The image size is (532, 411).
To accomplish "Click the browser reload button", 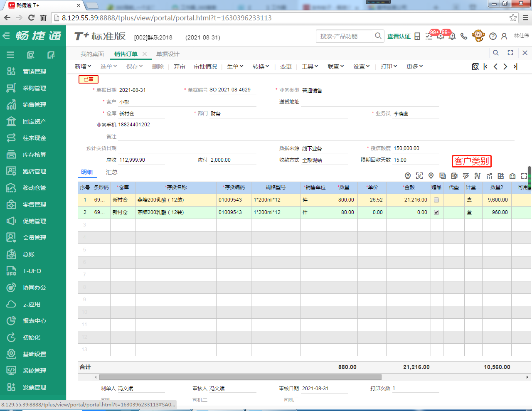I will pos(31,18).
